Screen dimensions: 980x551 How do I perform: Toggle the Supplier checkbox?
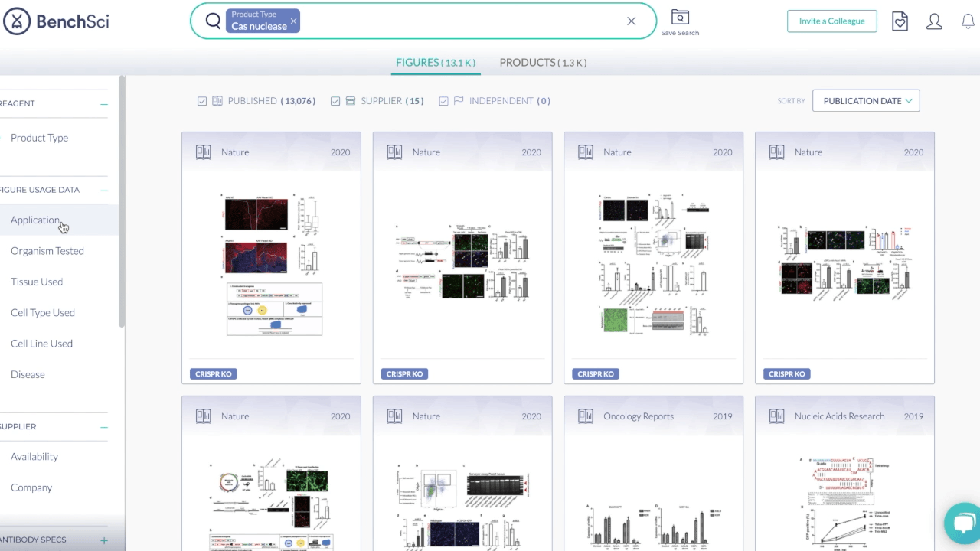[335, 101]
